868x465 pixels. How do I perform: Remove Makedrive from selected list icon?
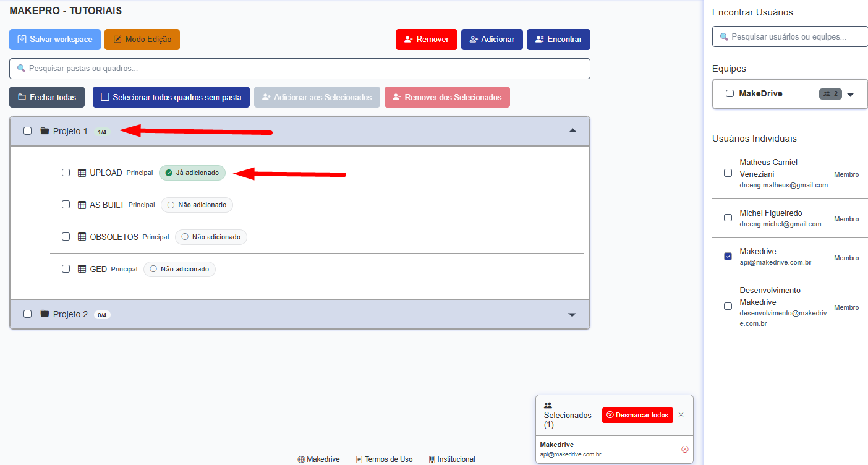tap(684, 449)
